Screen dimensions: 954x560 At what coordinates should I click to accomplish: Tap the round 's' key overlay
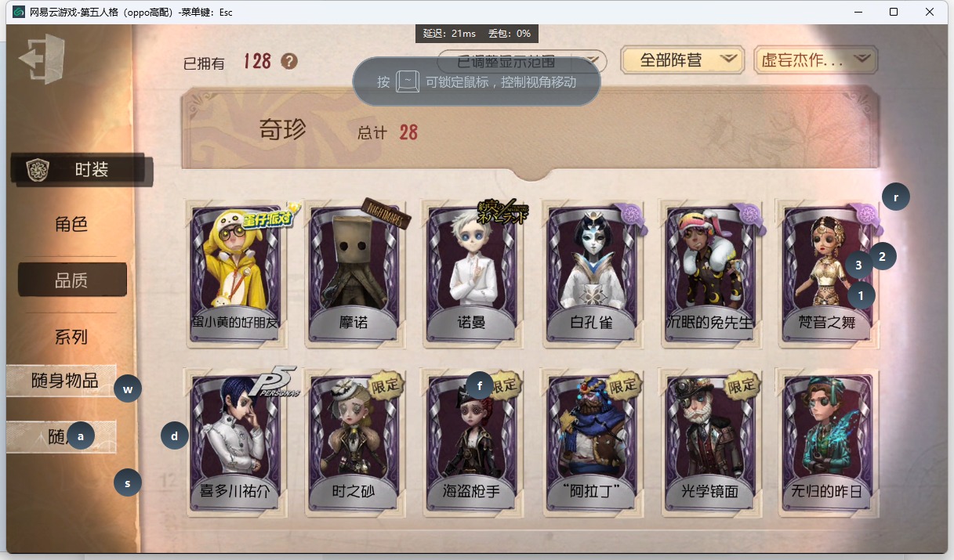pos(128,482)
